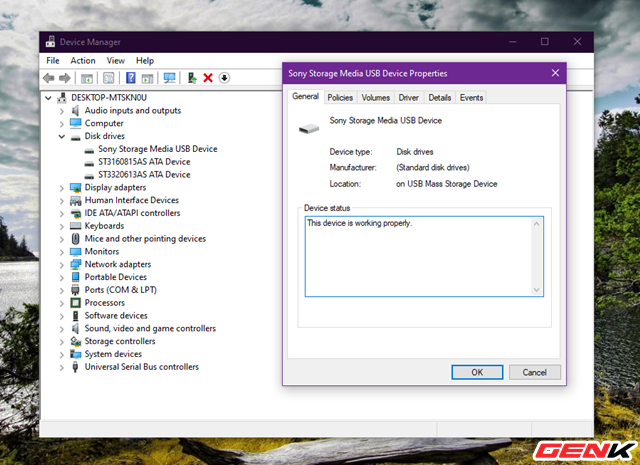Click the Device status scrollbar down arrow
The height and width of the screenshot is (465, 640).
(538, 290)
